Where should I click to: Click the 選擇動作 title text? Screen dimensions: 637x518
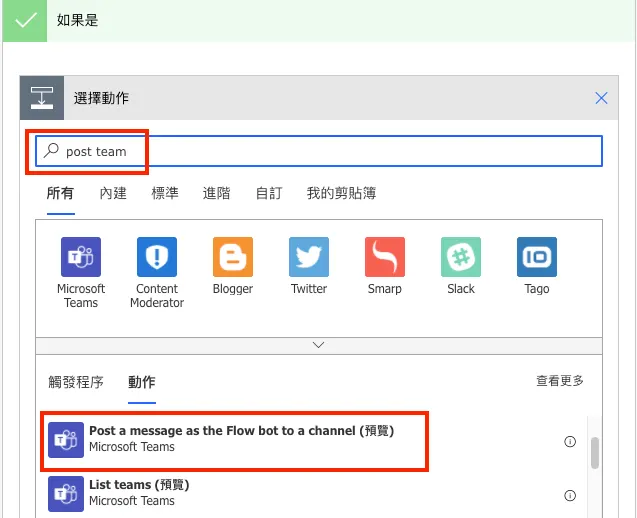[101, 98]
